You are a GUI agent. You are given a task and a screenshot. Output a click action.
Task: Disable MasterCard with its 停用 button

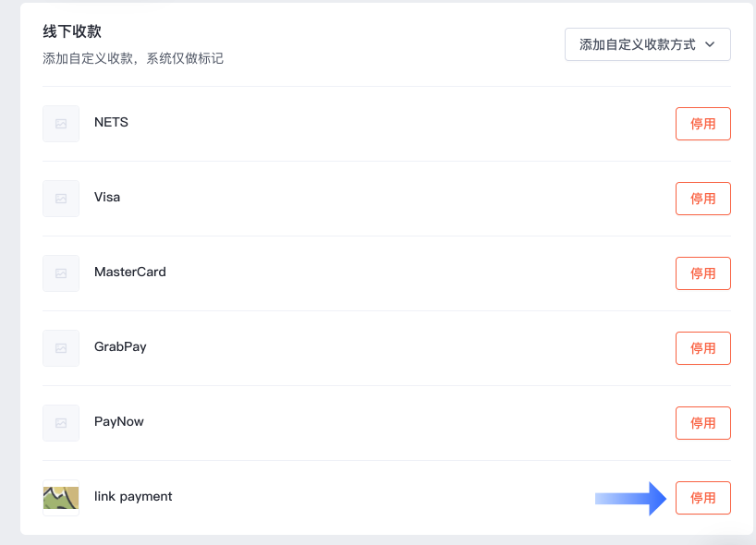tap(703, 273)
